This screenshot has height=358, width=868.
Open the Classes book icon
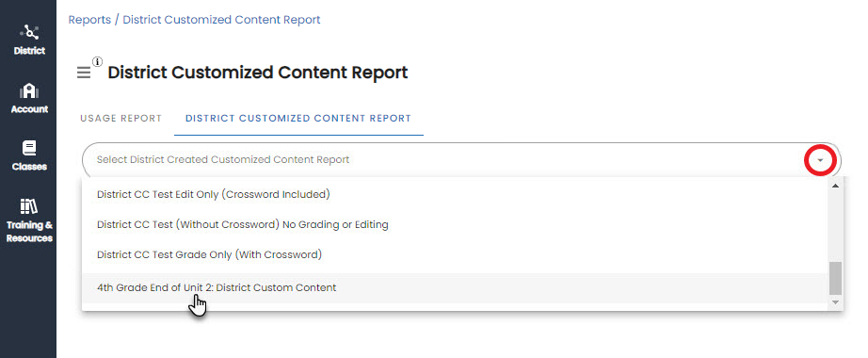[29, 149]
